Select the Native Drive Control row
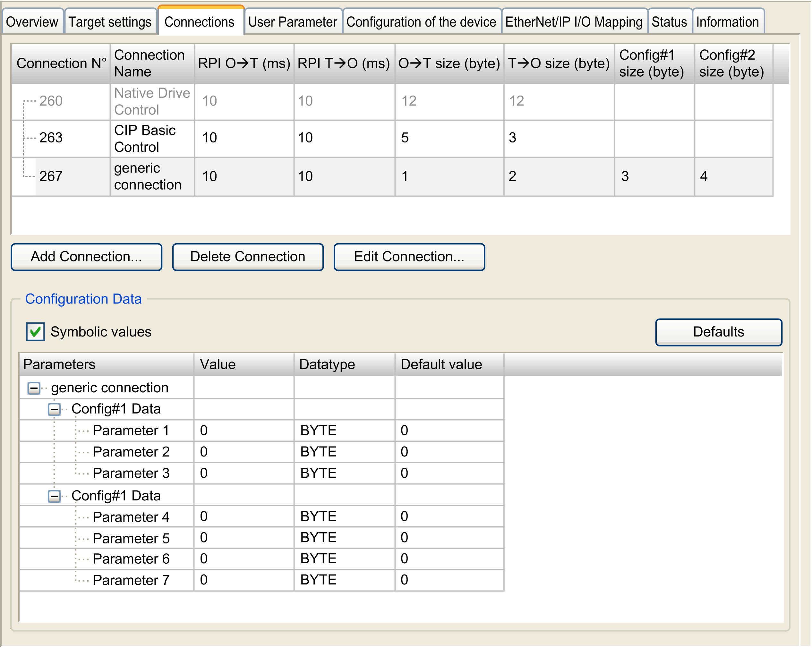 264,101
